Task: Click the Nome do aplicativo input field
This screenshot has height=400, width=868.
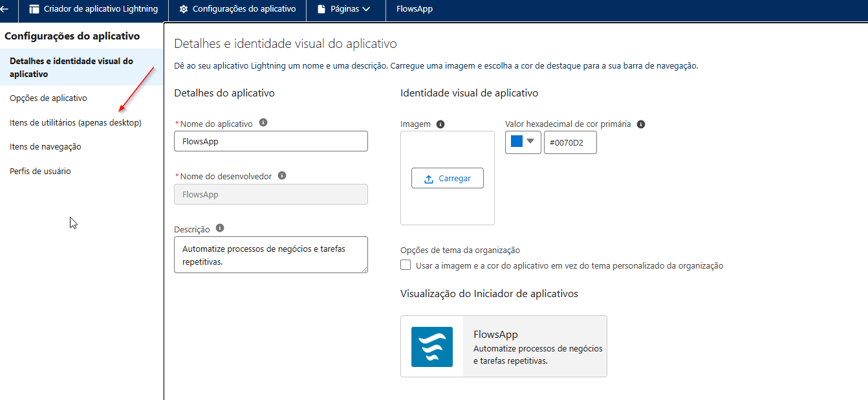Action: [x=271, y=141]
